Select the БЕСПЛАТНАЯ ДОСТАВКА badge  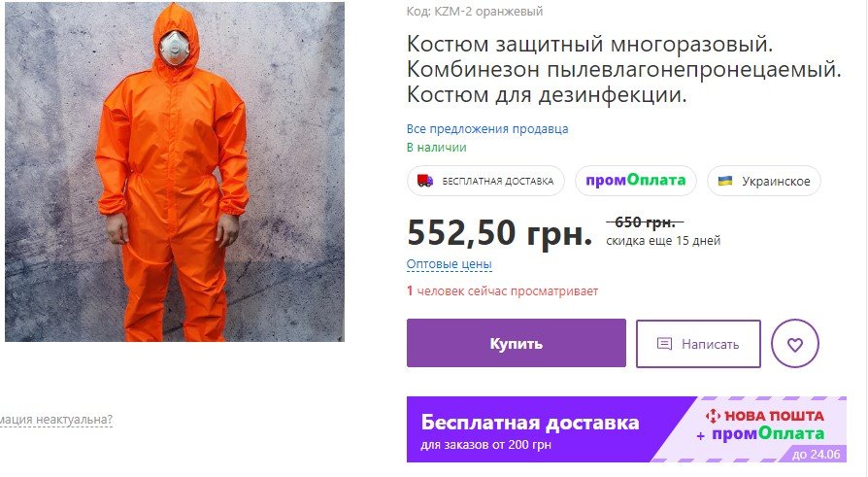[x=485, y=181]
